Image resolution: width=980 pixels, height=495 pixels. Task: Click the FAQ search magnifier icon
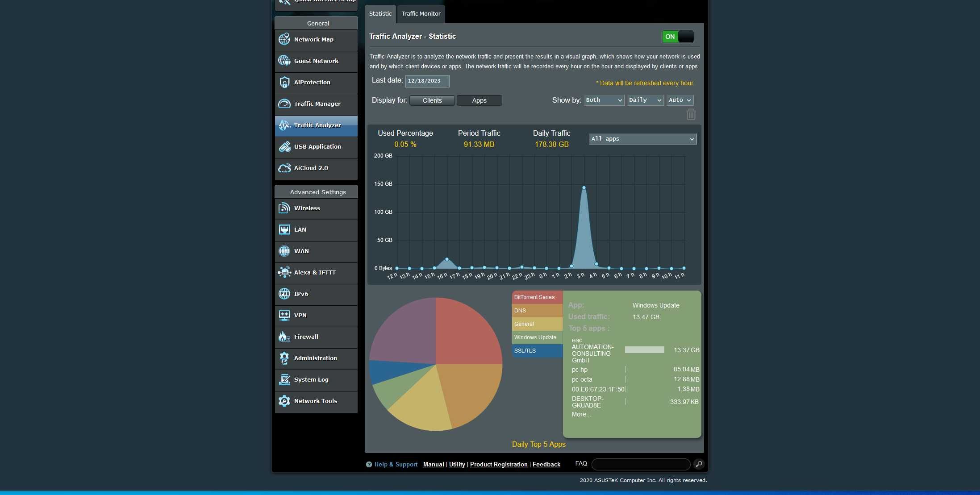pyautogui.click(x=699, y=464)
